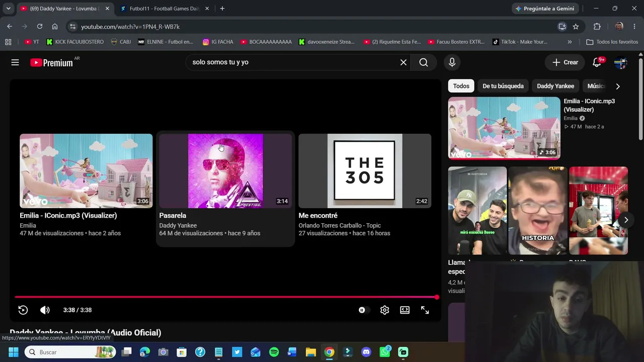Open the YouTube guide hamburger menu
The image size is (644, 362).
click(x=15, y=62)
